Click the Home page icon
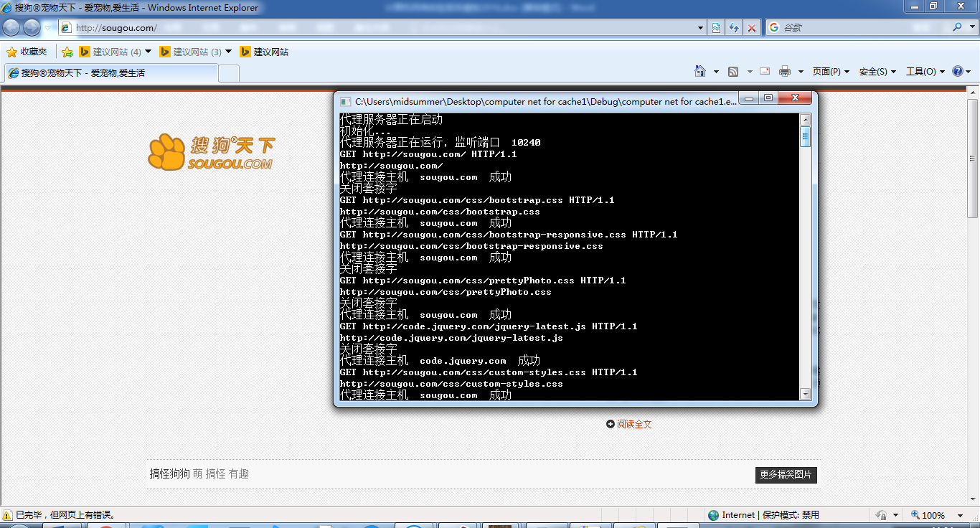The height and width of the screenshot is (528, 980). click(701, 71)
